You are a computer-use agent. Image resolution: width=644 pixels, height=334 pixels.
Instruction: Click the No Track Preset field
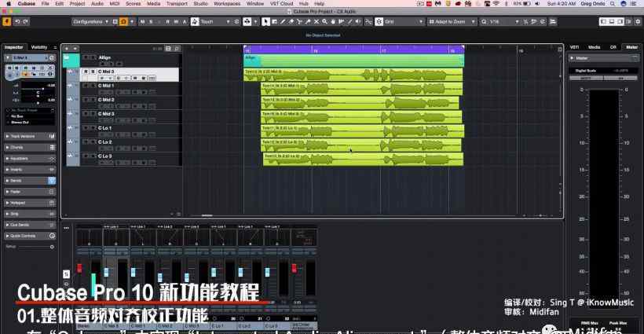click(31, 111)
